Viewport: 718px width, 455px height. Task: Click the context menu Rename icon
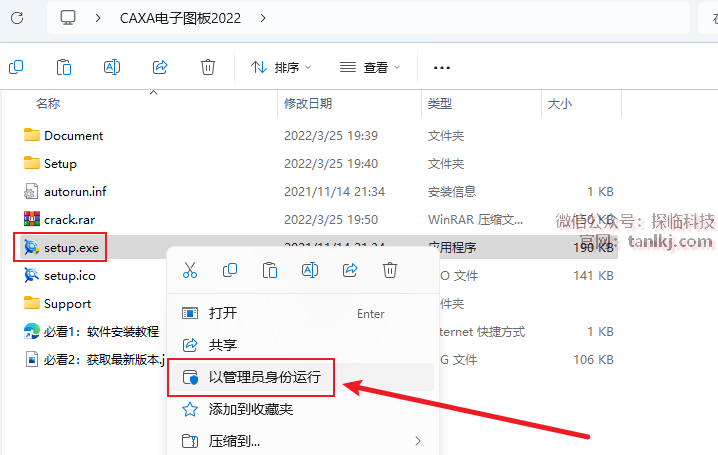pyautogui.click(x=310, y=270)
